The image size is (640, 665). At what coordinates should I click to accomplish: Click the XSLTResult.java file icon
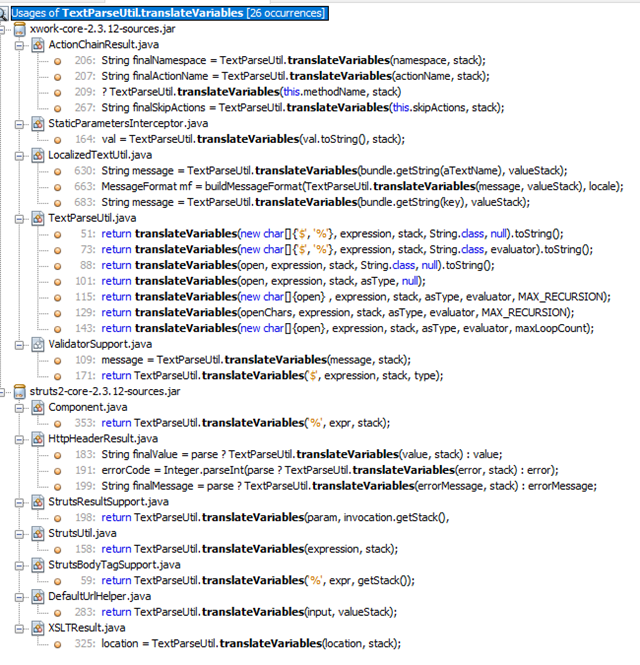[x=38, y=628]
